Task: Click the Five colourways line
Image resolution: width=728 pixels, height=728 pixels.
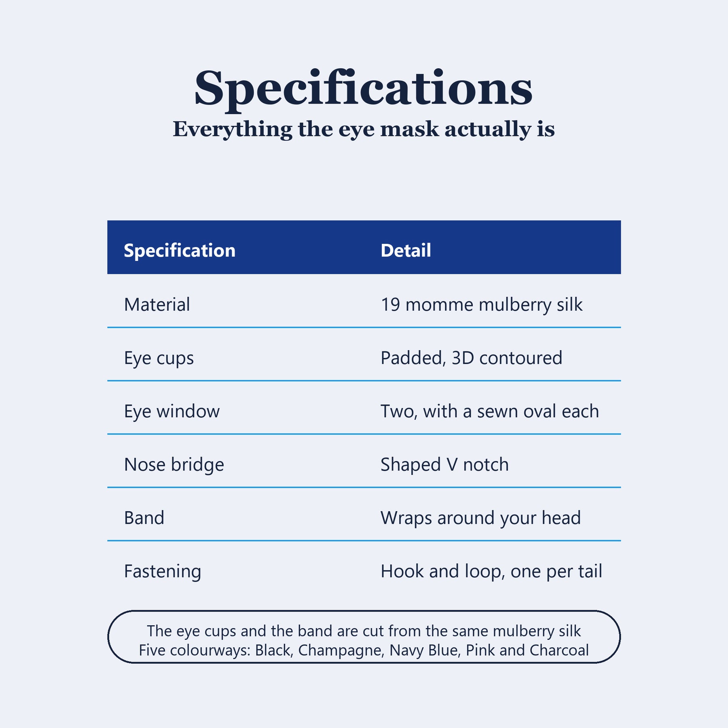Action: pos(364,650)
